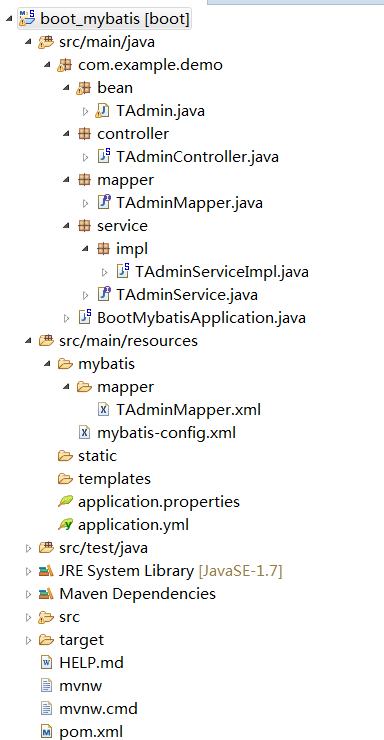Click the src/main/resources folder icon
Image resolution: width=384 pixels, height=740 pixels.
(x=46, y=341)
